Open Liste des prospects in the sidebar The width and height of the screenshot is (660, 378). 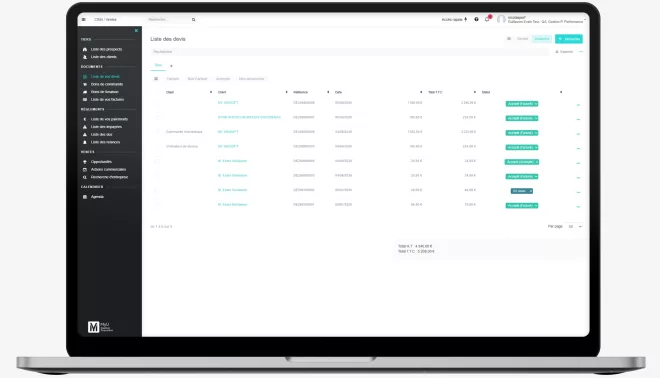106,49
